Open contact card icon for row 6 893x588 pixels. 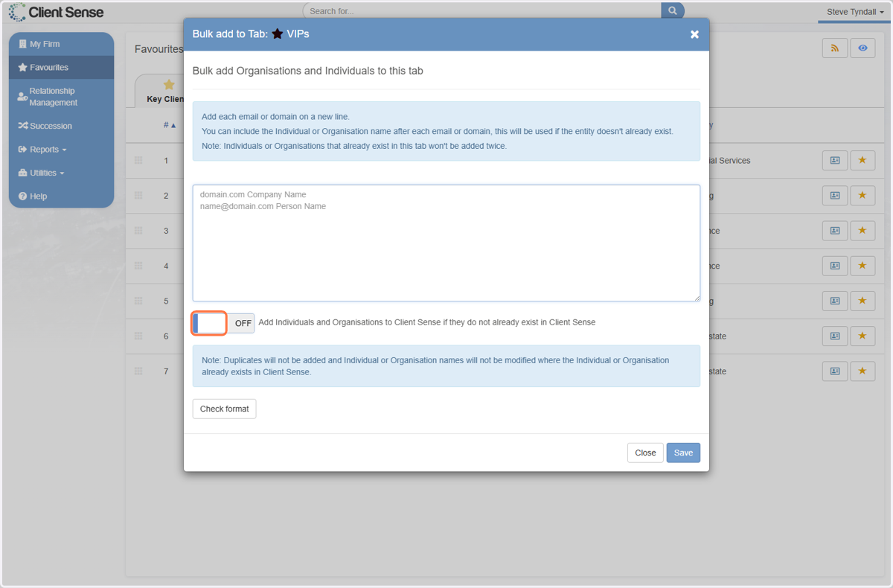[x=835, y=336]
